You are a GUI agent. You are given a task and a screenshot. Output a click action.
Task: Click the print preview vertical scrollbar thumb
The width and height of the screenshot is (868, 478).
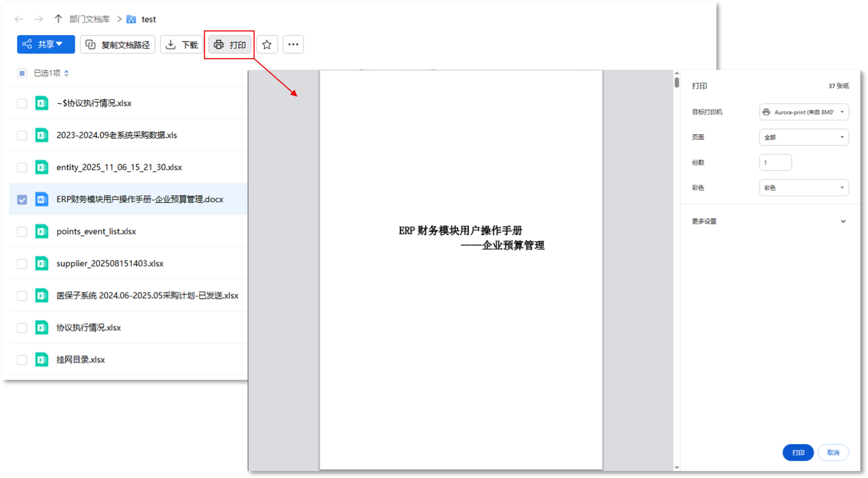pos(676,82)
